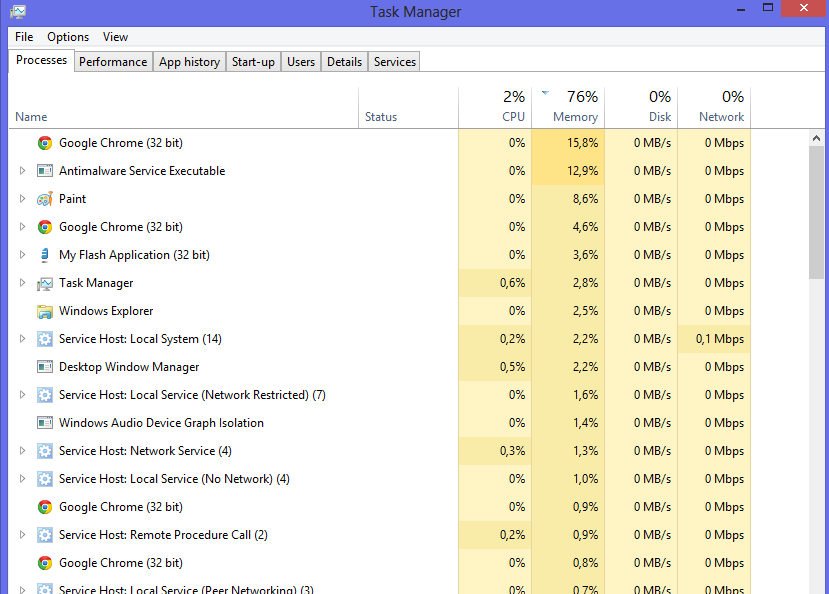Click the Chrome icon using 4,6% memory
829x594 pixels.
45,227
